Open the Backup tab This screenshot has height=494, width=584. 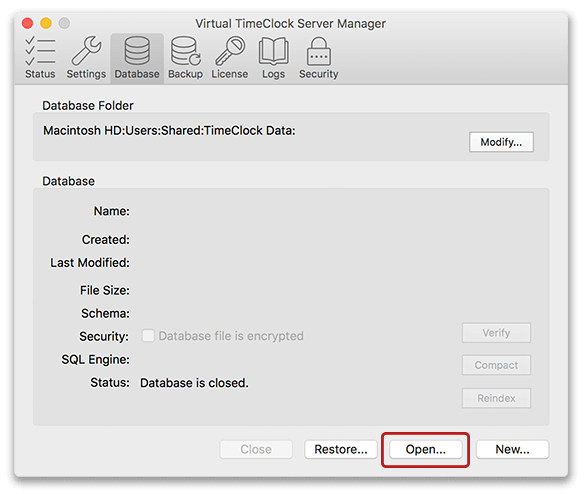pos(185,58)
